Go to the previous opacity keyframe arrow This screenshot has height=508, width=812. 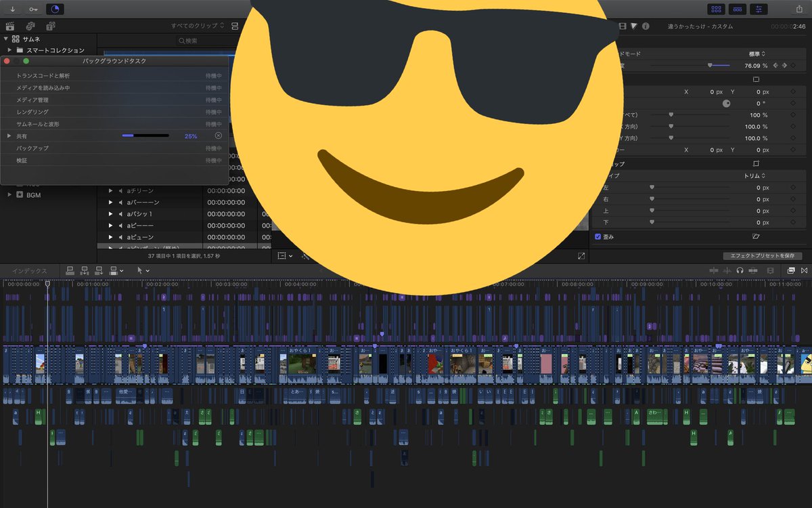point(776,66)
